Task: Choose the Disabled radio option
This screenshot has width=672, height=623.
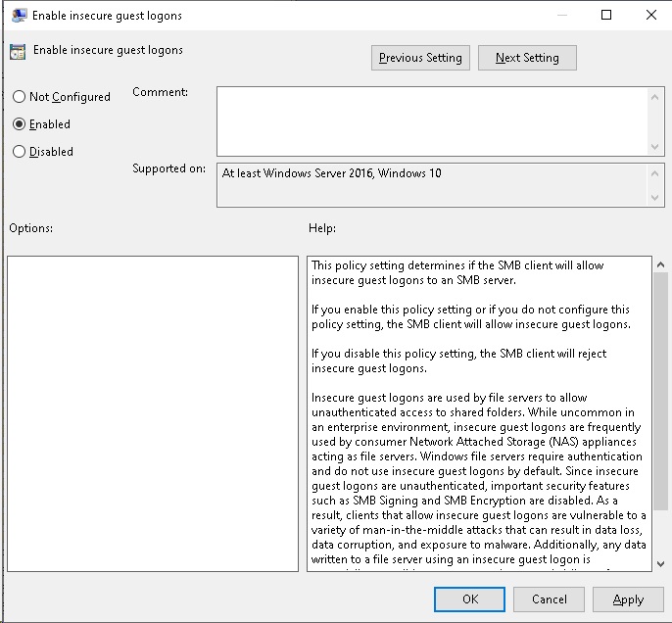Action: pyautogui.click(x=19, y=152)
